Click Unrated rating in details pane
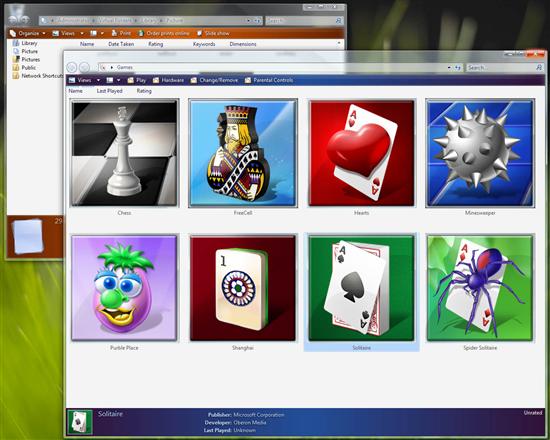 533,413
